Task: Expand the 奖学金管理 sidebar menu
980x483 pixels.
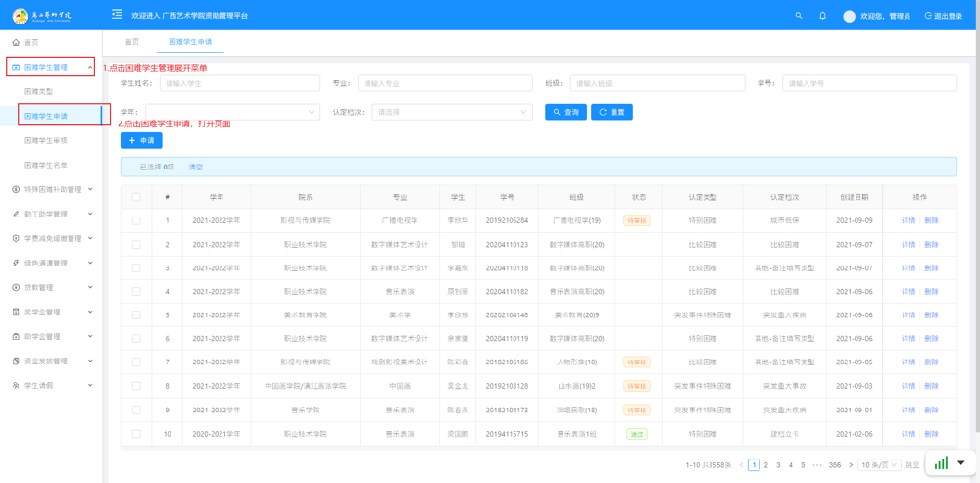Action: [49, 312]
